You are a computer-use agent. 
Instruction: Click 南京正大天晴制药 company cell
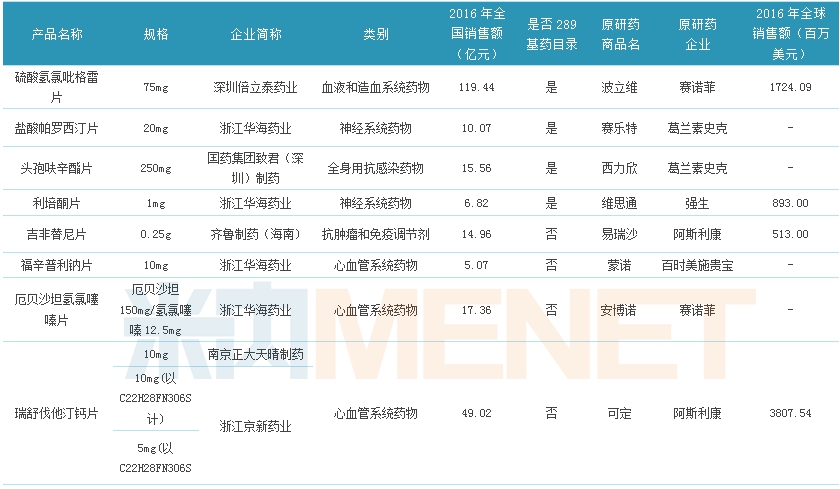pyautogui.click(x=256, y=355)
